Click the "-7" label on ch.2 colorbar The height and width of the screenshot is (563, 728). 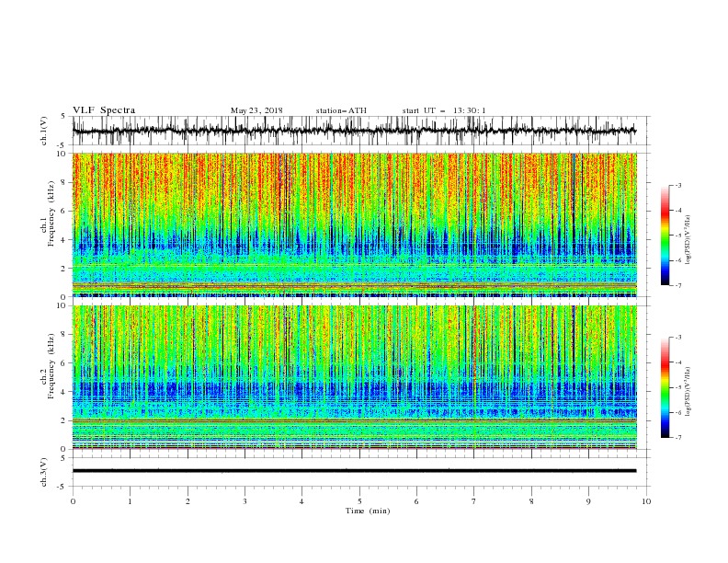click(x=678, y=437)
